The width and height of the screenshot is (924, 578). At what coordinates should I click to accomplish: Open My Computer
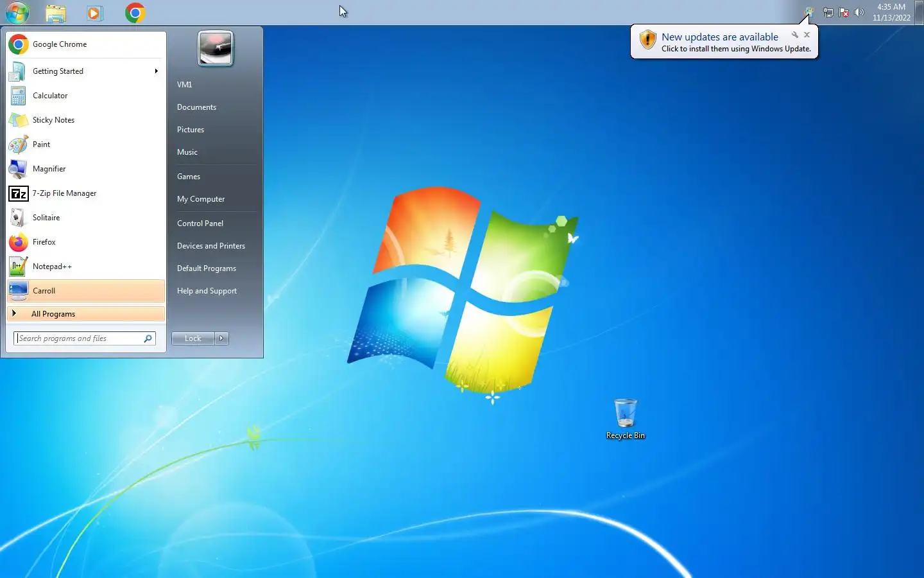click(216, 199)
